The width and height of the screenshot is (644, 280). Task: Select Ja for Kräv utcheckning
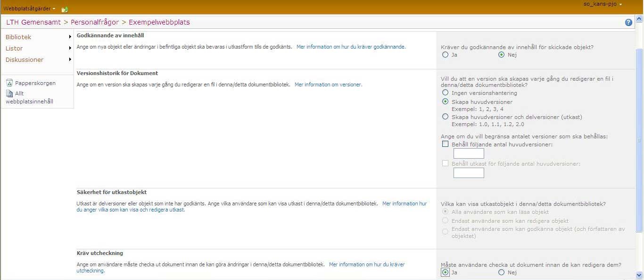(445, 272)
